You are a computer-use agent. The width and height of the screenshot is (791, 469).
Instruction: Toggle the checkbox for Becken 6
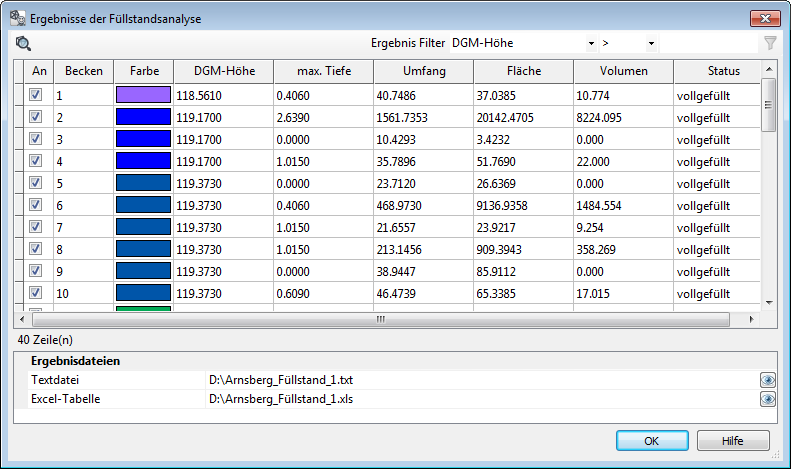(36, 204)
